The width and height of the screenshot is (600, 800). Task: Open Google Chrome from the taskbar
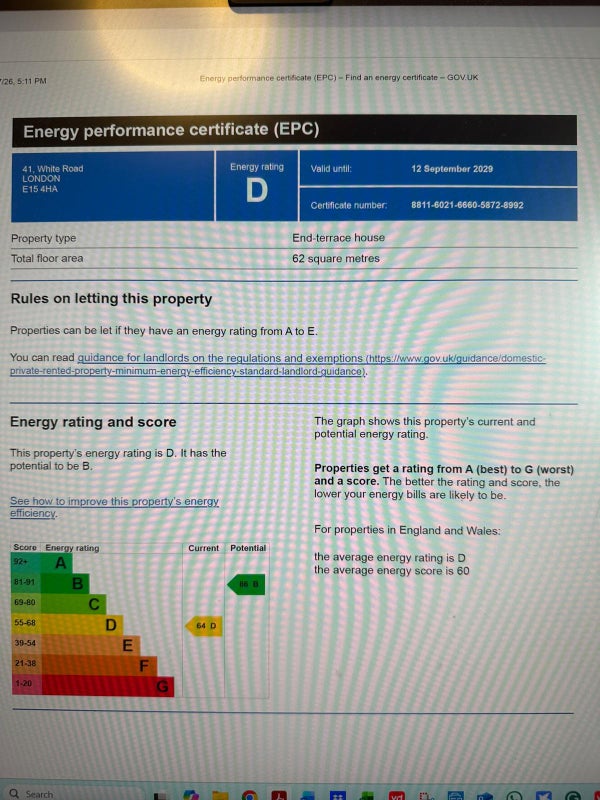tap(249, 796)
